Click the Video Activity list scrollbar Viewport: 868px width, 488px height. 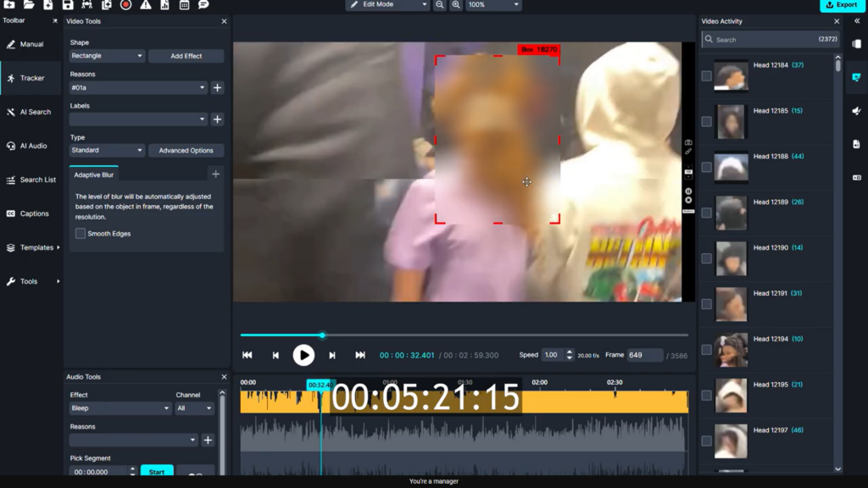(837, 65)
